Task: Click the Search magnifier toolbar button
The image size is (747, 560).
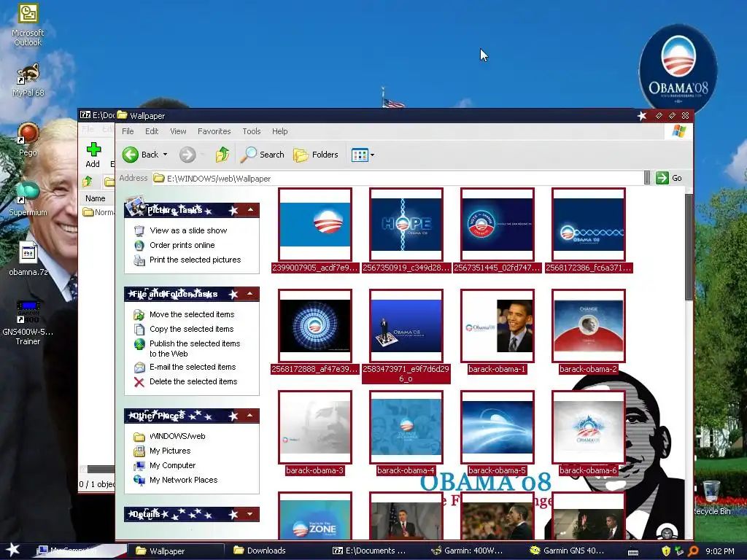Action: [262, 155]
